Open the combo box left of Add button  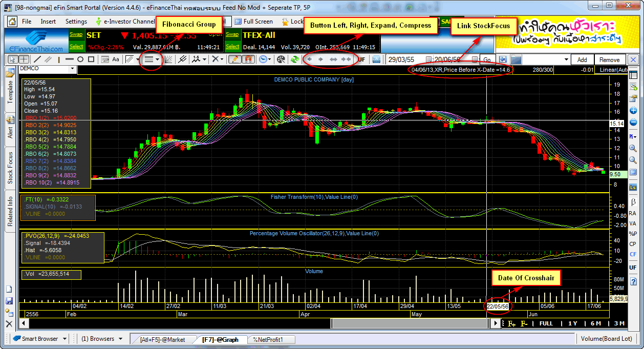click(x=547, y=59)
